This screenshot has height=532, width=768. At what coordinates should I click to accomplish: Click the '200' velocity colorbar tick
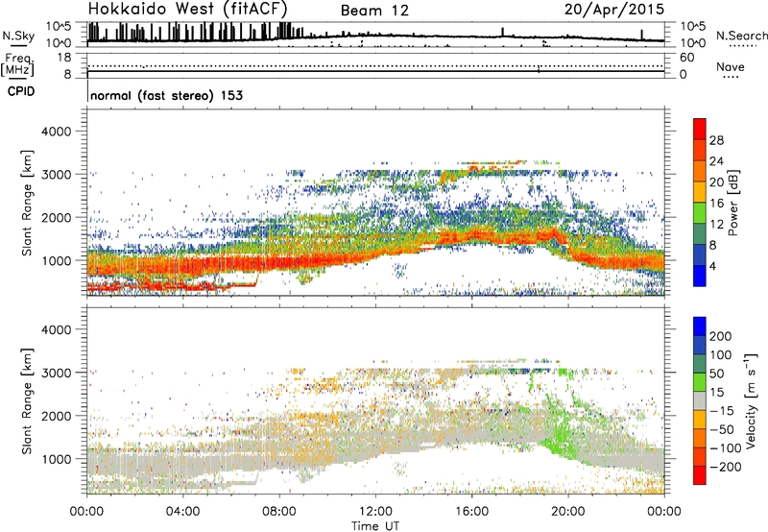click(721, 336)
